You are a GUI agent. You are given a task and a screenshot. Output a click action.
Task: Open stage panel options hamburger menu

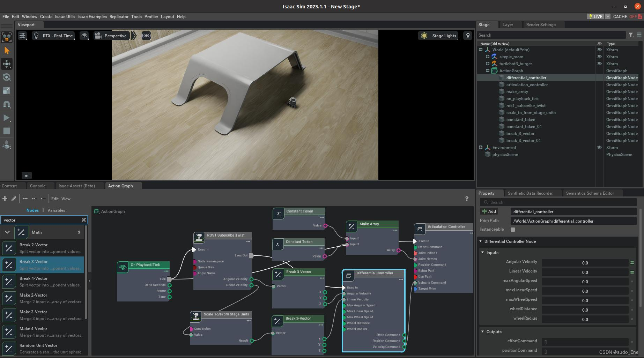(x=639, y=35)
